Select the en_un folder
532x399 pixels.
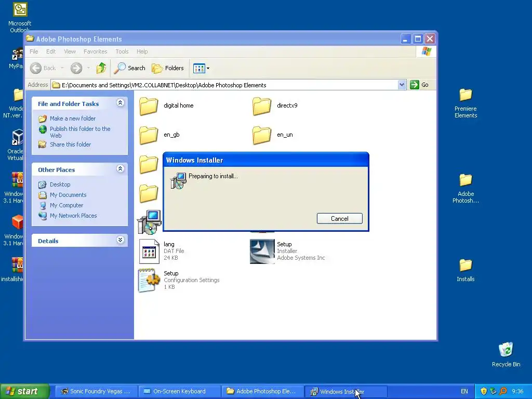pyautogui.click(x=273, y=135)
